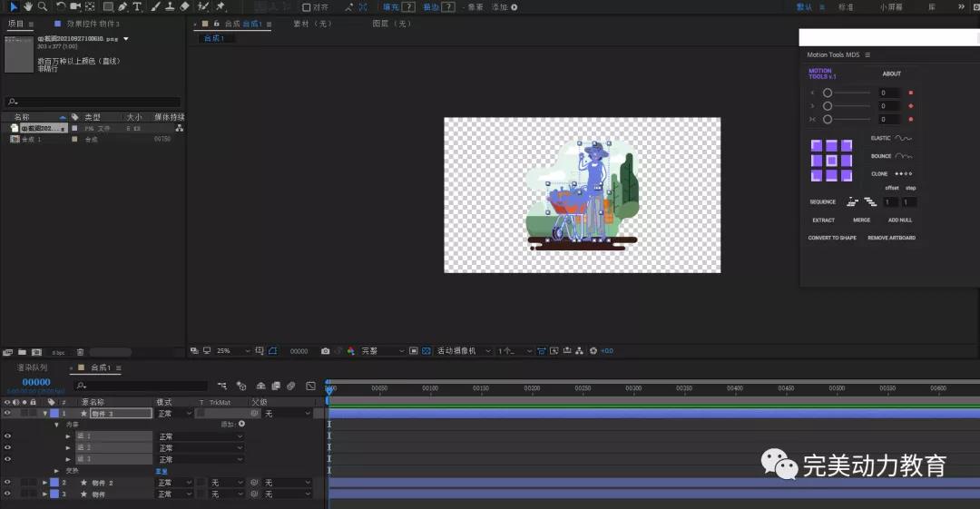Select the Zoom magnifier tool
Viewport: 980px width, 509px height.
(42, 6)
